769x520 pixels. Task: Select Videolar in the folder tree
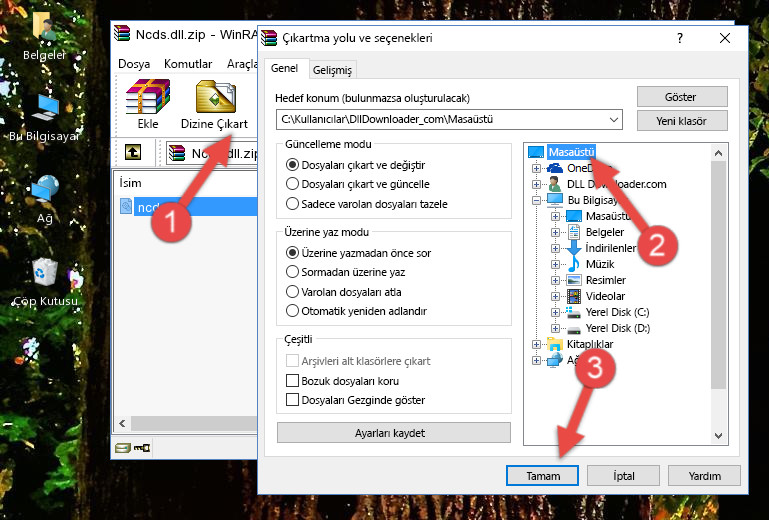605,296
